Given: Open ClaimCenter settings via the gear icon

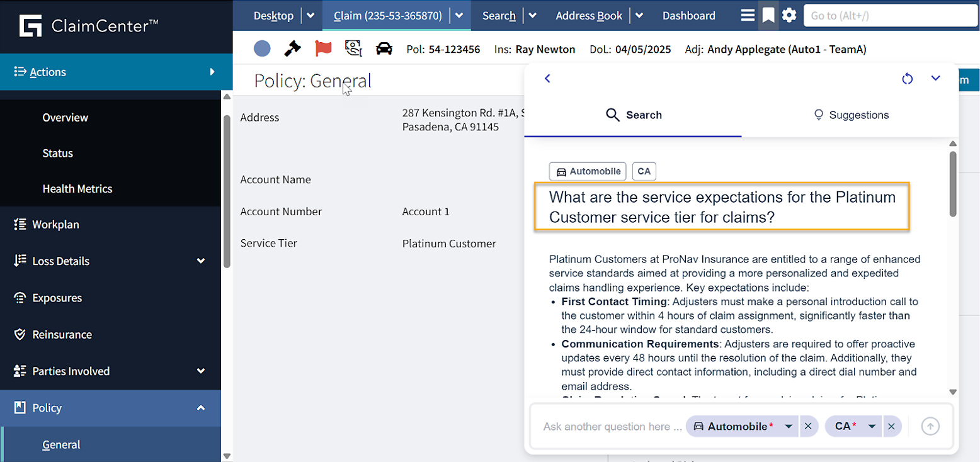Looking at the screenshot, I should tap(790, 15).
